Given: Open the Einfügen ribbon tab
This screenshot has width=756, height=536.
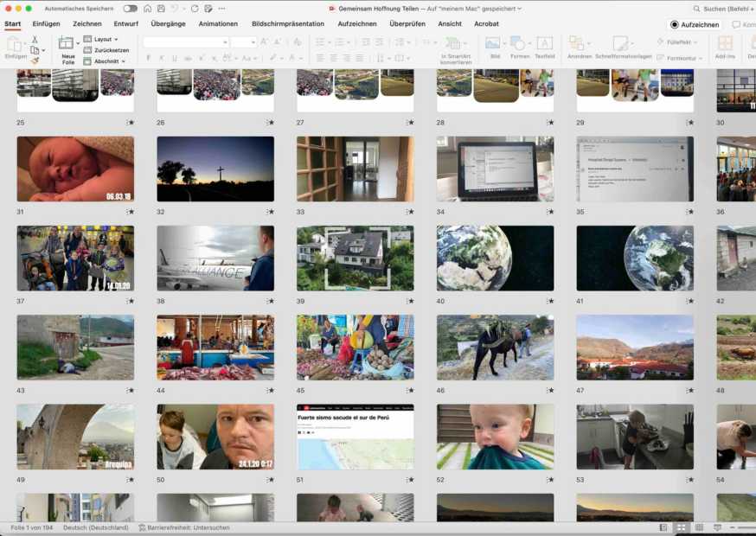Looking at the screenshot, I should (x=47, y=23).
